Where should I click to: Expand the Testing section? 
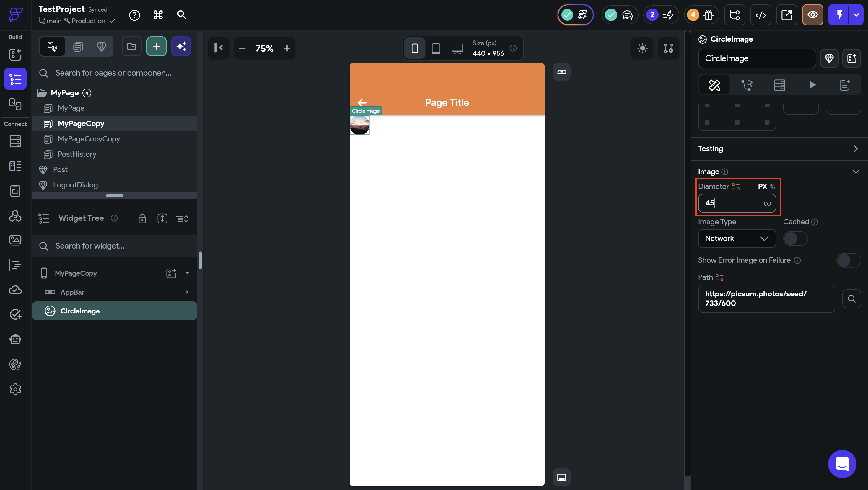pos(855,148)
